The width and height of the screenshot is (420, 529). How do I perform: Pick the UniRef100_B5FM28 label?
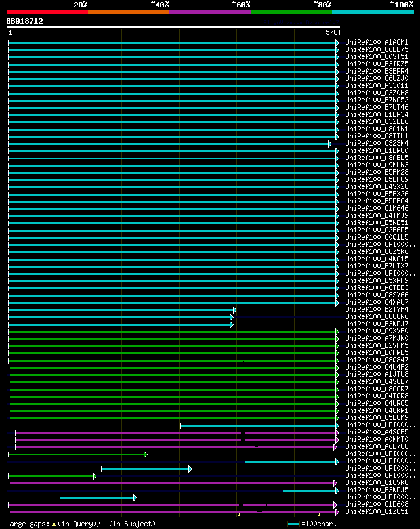tap(377, 173)
